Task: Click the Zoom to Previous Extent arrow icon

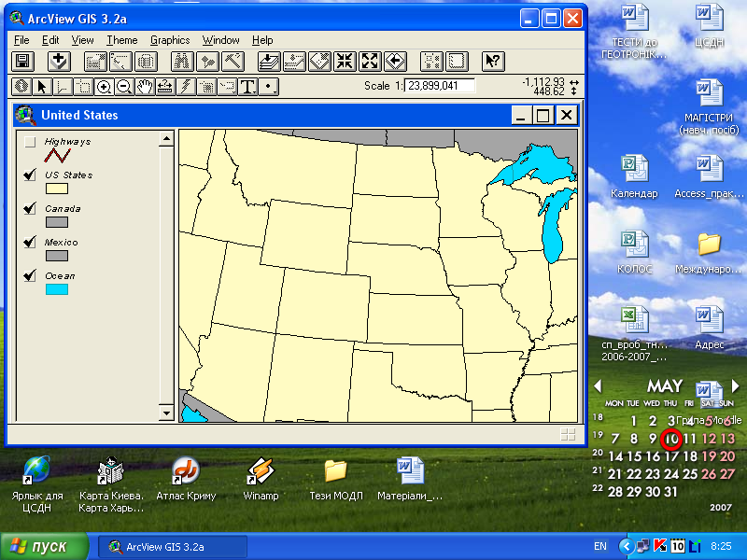Action: (x=395, y=62)
